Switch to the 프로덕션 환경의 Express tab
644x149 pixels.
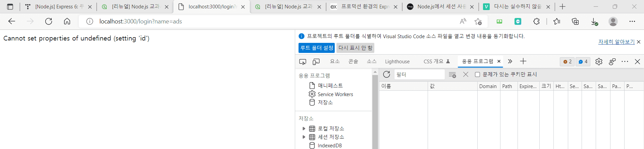365,7
